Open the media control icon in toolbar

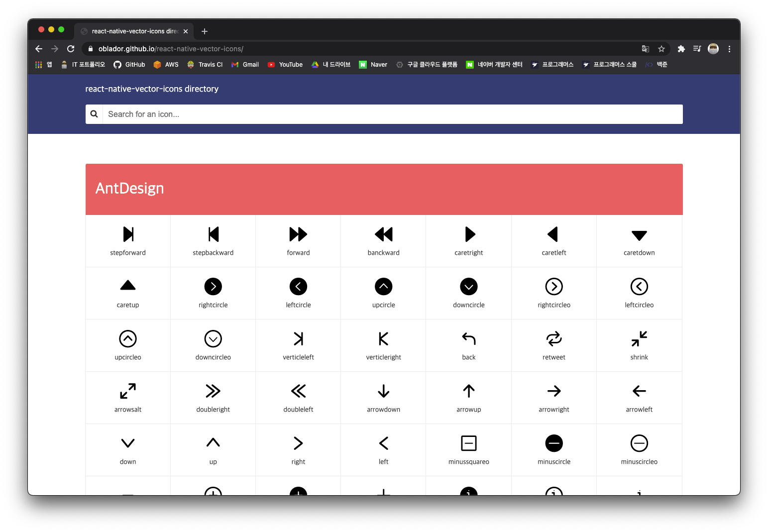[x=697, y=49]
